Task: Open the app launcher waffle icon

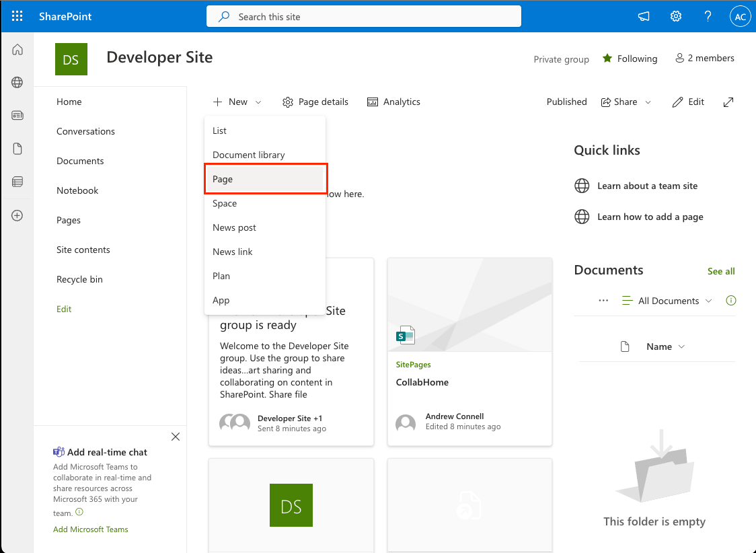Action: point(17,16)
